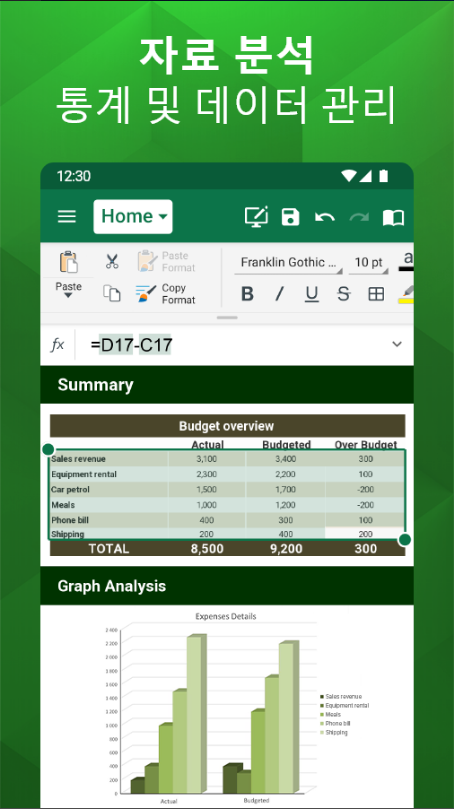Select the Phone bill cell
This screenshot has height=809, width=454.
coord(109,520)
